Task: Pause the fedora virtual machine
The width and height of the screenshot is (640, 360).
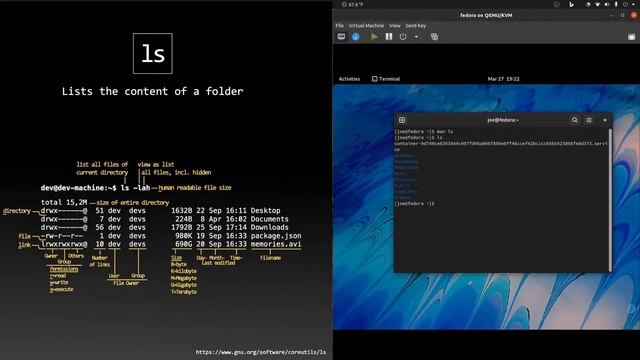Action: [389, 37]
